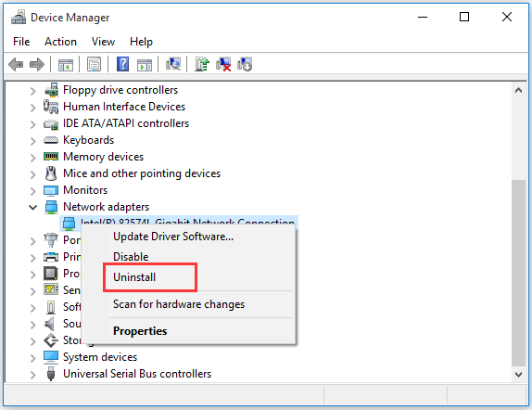
Task: Select the Ports category icon
Action: [x=51, y=240]
